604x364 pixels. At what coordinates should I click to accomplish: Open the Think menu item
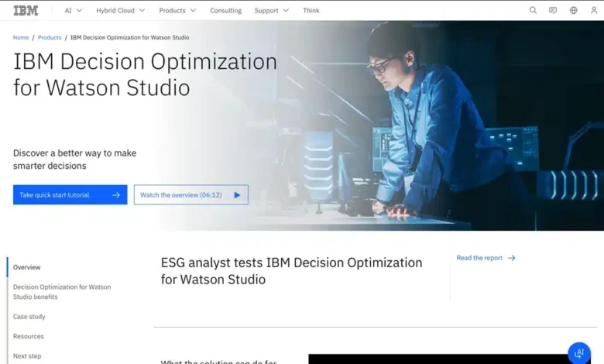click(x=311, y=11)
